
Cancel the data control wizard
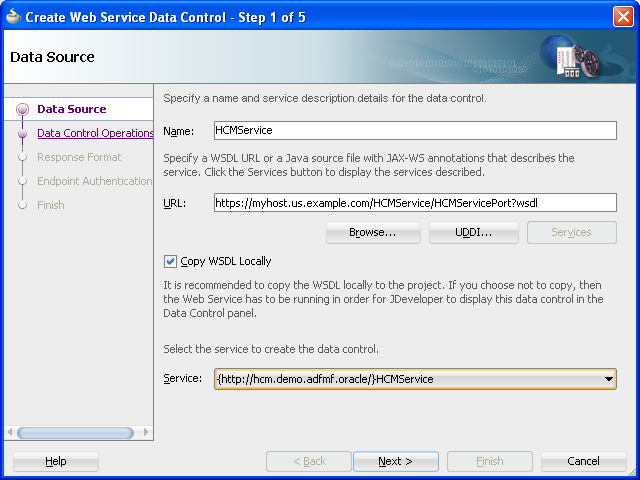point(584,462)
